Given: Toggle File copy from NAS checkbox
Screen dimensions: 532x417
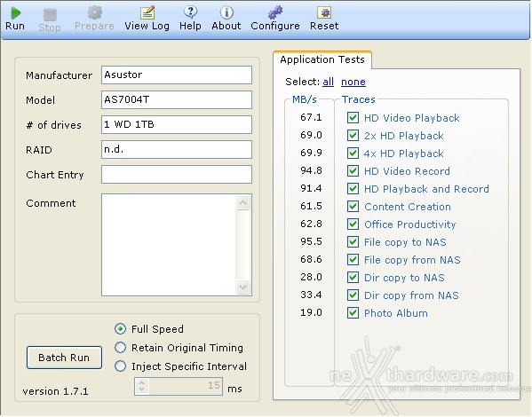Looking at the screenshot, I should click(353, 260).
